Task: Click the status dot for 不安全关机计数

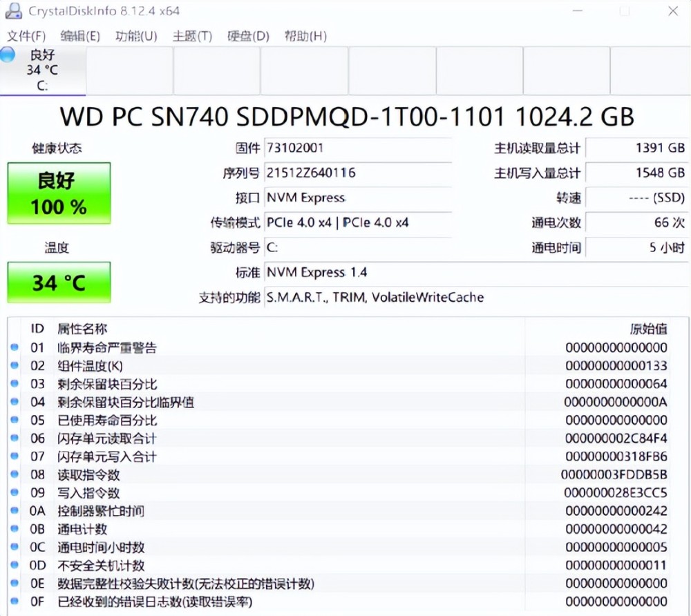Action: tap(15, 566)
